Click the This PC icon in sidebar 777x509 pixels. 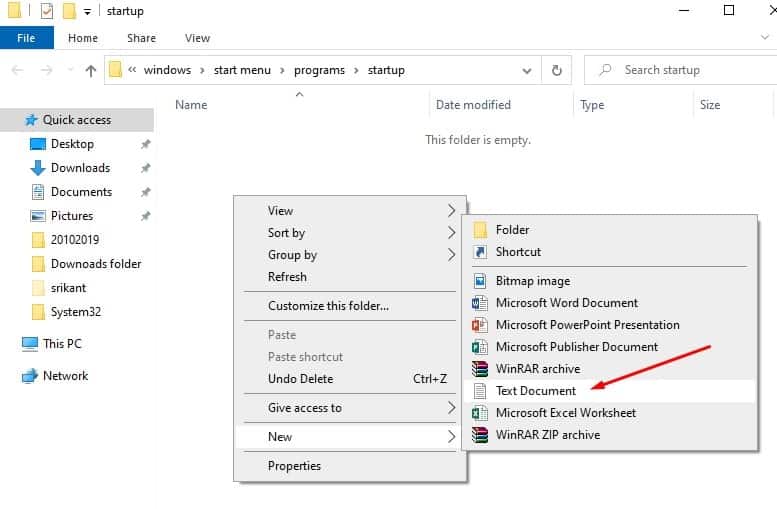pyautogui.click(x=30, y=344)
